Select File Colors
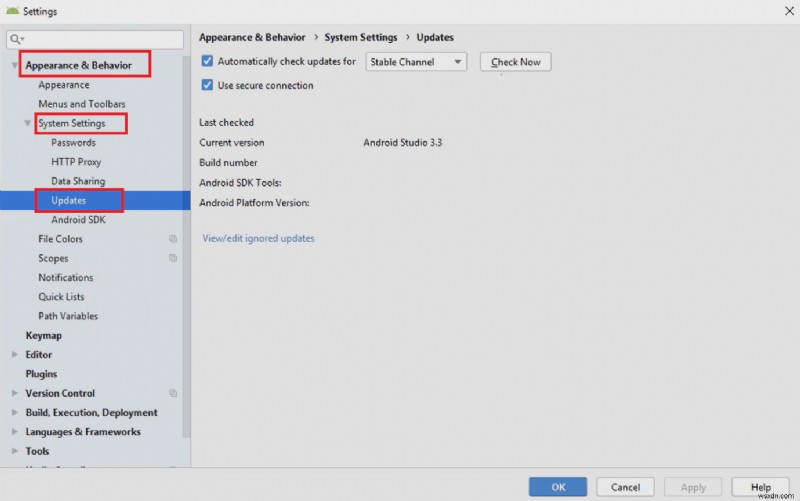The image size is (800, 501). 60,239
